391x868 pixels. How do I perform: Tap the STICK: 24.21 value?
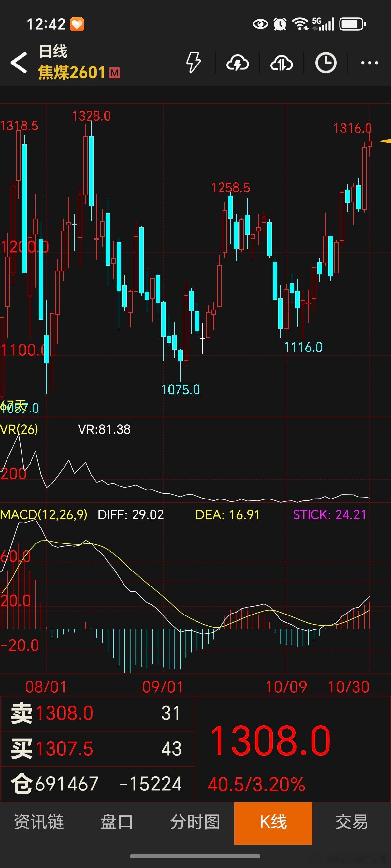[x=329, y=514]
